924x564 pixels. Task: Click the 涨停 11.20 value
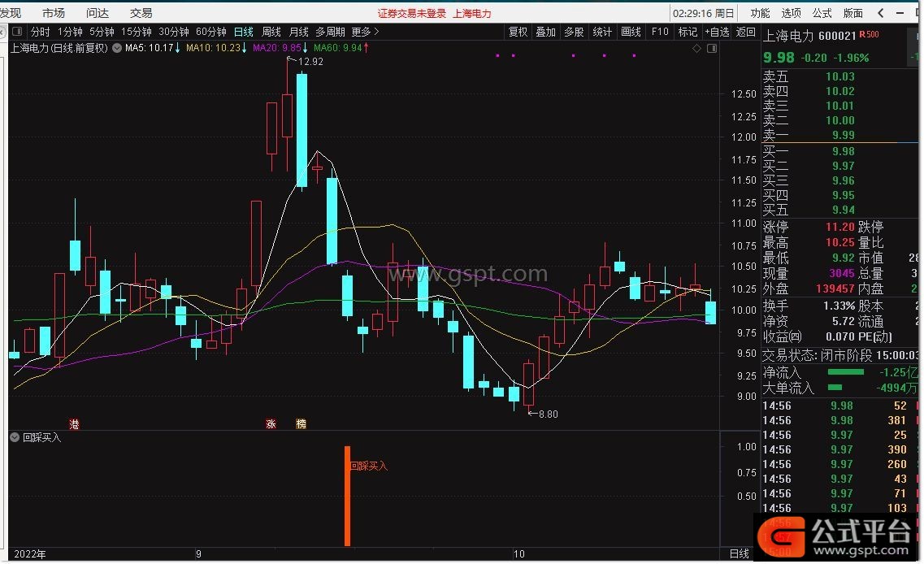(839, 227)
